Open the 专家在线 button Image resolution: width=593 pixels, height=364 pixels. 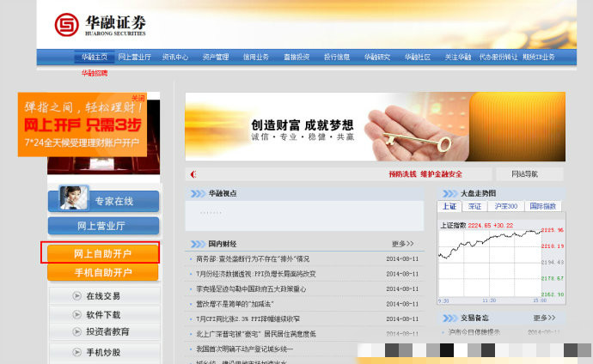[103, 201]
